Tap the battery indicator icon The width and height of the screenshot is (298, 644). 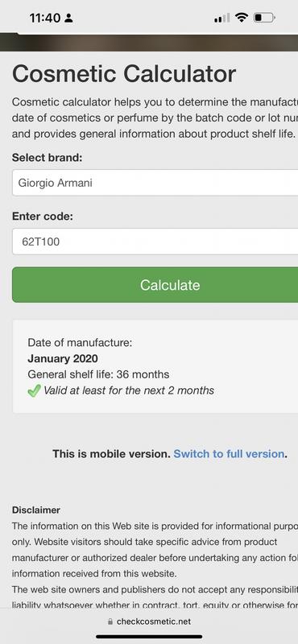pyautogui.click(x=264, y=18)
